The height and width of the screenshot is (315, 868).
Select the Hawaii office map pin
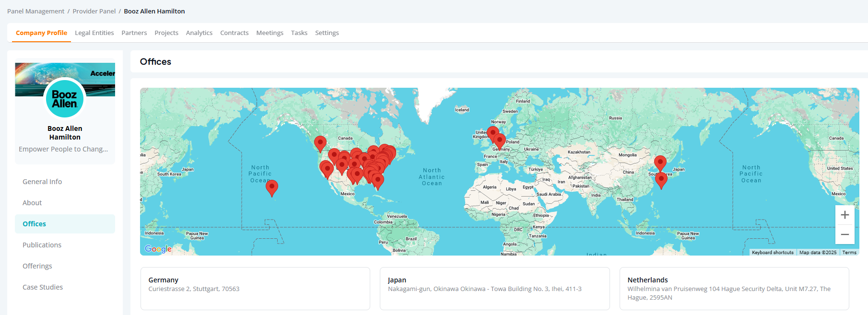tap(272, 188)
